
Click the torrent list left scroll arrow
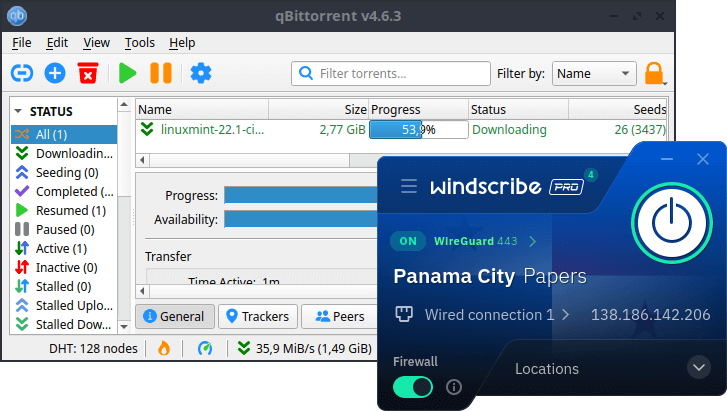click(x=142, y=160)
